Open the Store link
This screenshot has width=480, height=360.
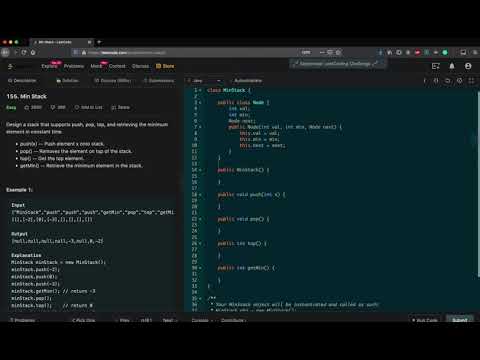pyautogui.click(x=165, y=66)
